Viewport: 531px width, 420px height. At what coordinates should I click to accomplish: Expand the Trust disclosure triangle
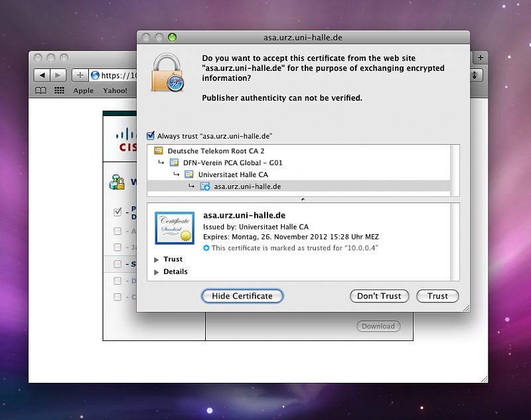pyautogui.click(x=156, y=259)
